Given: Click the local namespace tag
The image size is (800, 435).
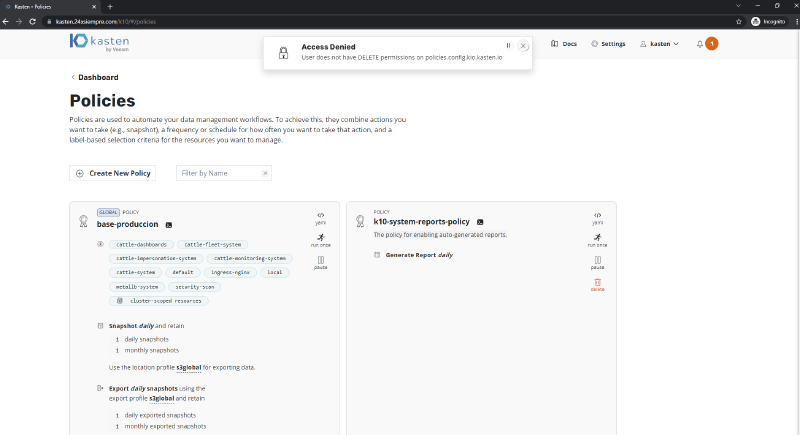Looking at the screenshot, I should [x=274, y=272].
